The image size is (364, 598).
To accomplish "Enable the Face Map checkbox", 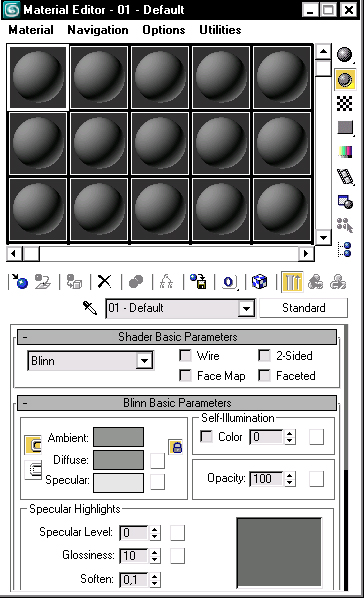I will click(185, 376).
